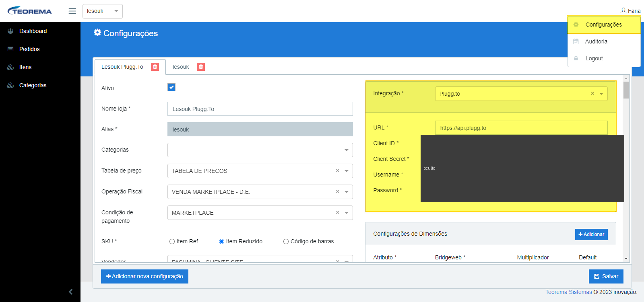Screen dimensions: 644x302
Task: Open the lesouk store selector dropdown
Action: pyautogui.click(x=103, y=11)
